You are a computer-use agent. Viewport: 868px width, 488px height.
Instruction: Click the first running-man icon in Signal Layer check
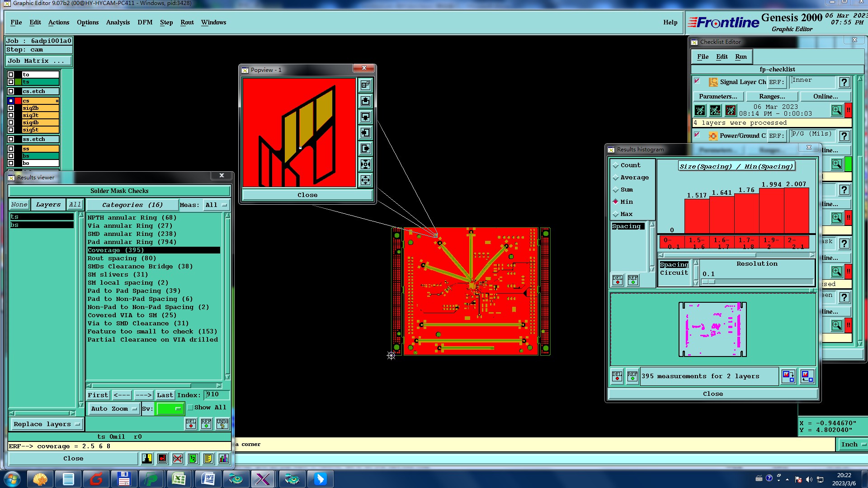click(700, 110)
